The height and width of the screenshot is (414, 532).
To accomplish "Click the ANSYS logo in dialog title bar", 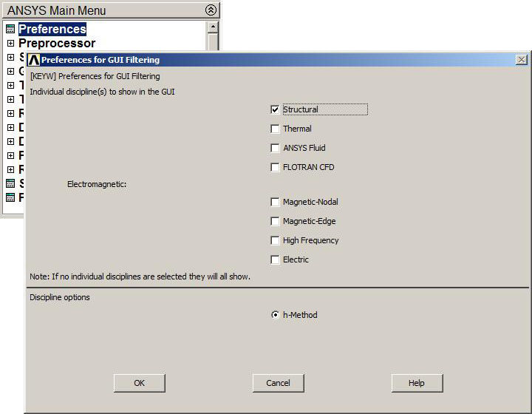I will pos(34,60).
